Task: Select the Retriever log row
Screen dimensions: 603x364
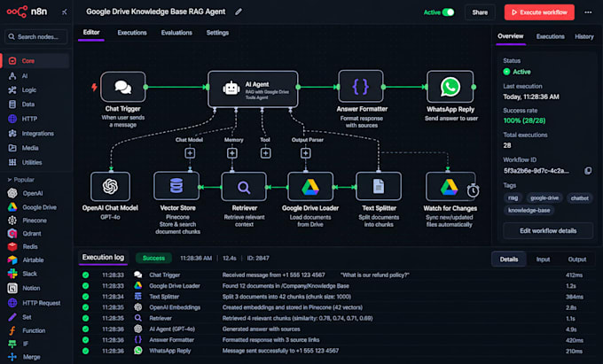Action: click(333, 318)
